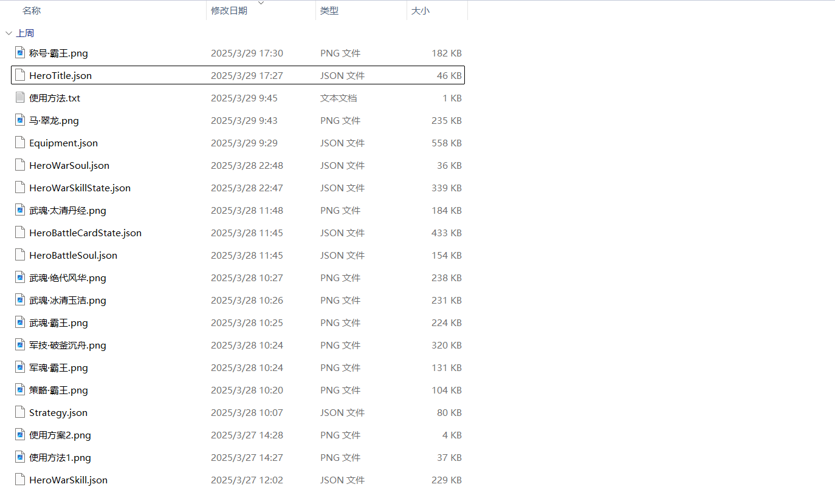835x504 pixels.
Task: Click the PNG icon of 使用方案2.png
Action: 20,435
